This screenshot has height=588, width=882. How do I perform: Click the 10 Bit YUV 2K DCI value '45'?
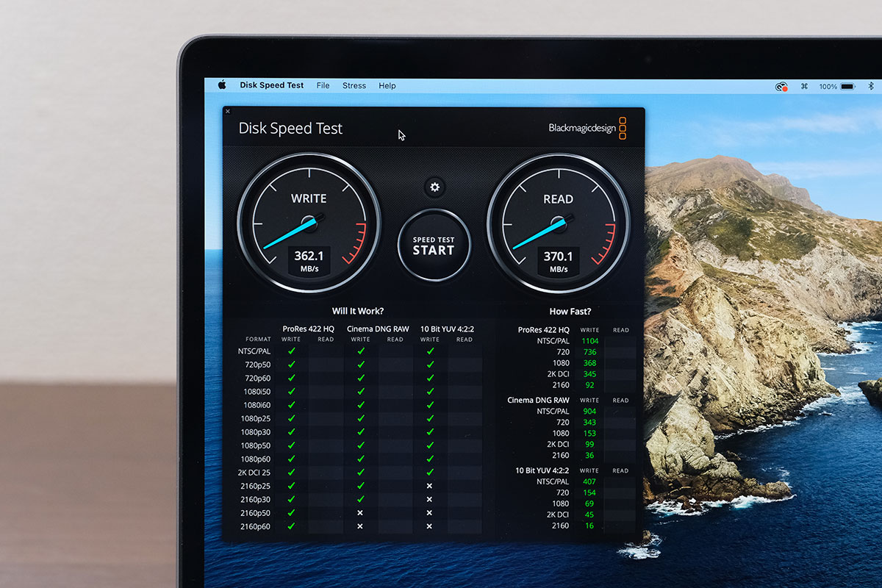tap(589, 514)
